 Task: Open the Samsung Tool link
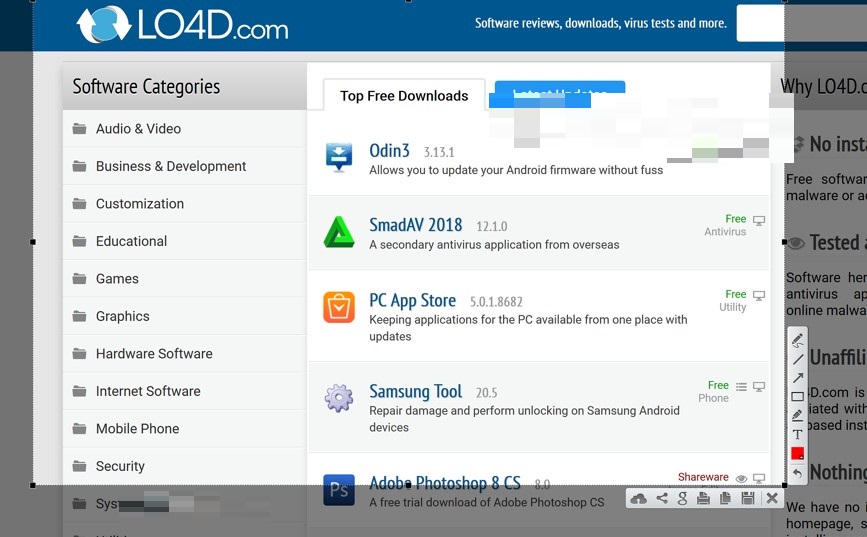click(x=415, y=392)
